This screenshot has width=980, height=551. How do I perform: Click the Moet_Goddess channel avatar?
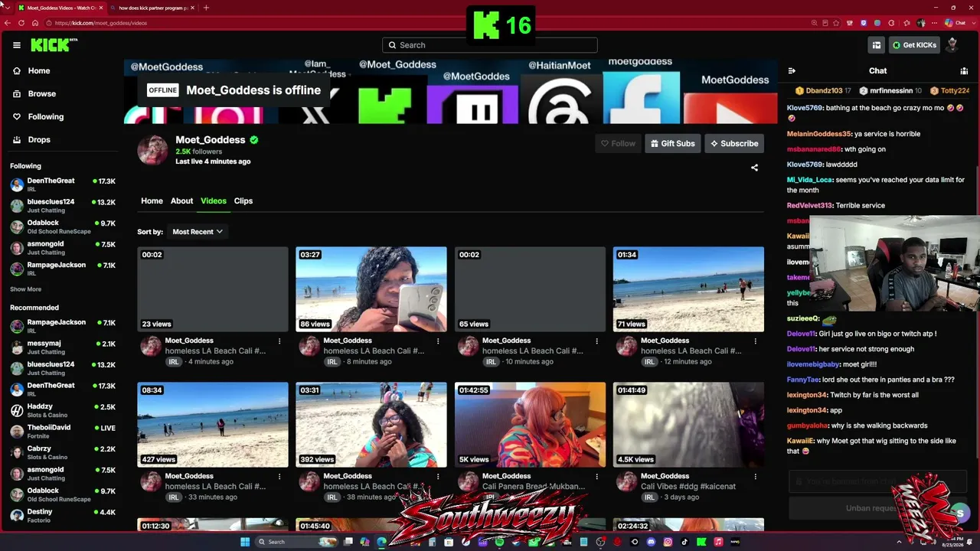[x=152, y=150]
